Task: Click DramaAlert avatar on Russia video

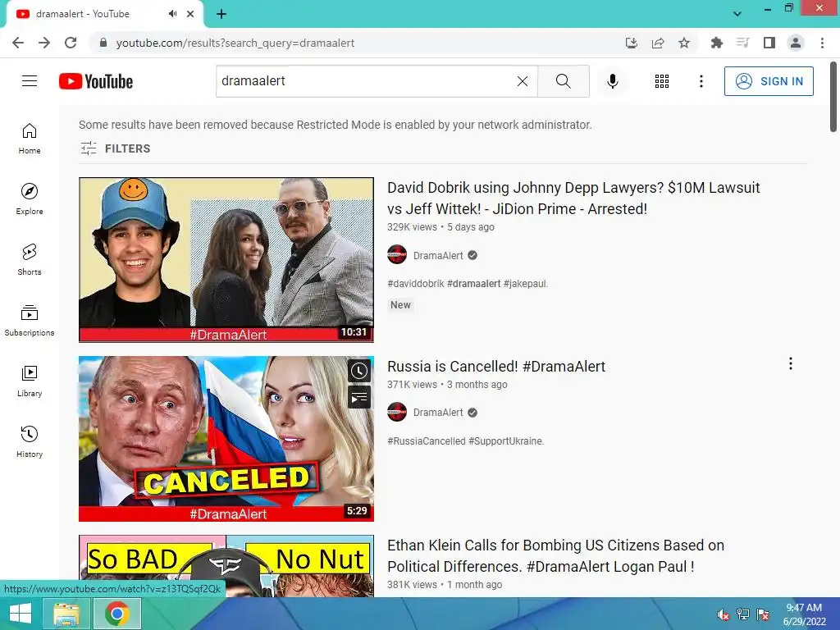Action: pyautogui.click(x=397, y=412)
